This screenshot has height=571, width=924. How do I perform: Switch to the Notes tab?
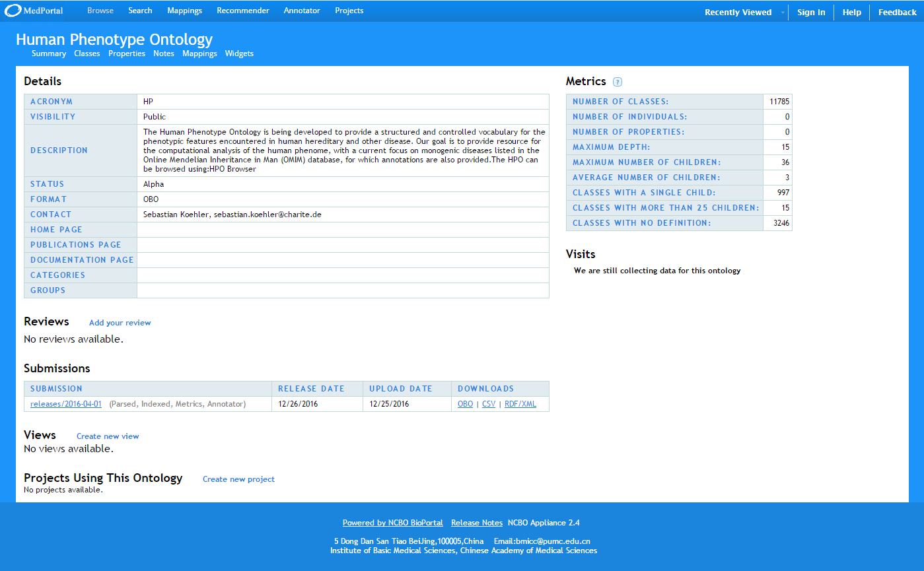164,53
